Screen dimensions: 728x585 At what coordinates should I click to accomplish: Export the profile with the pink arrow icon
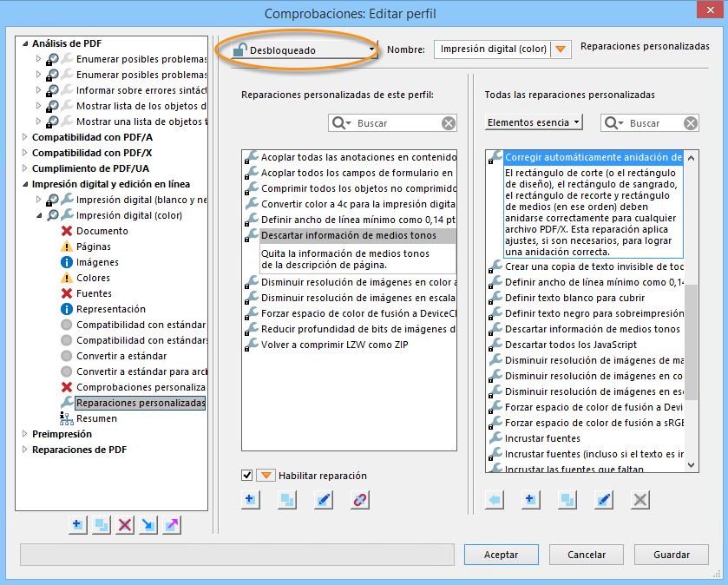[x=172, y=525]
